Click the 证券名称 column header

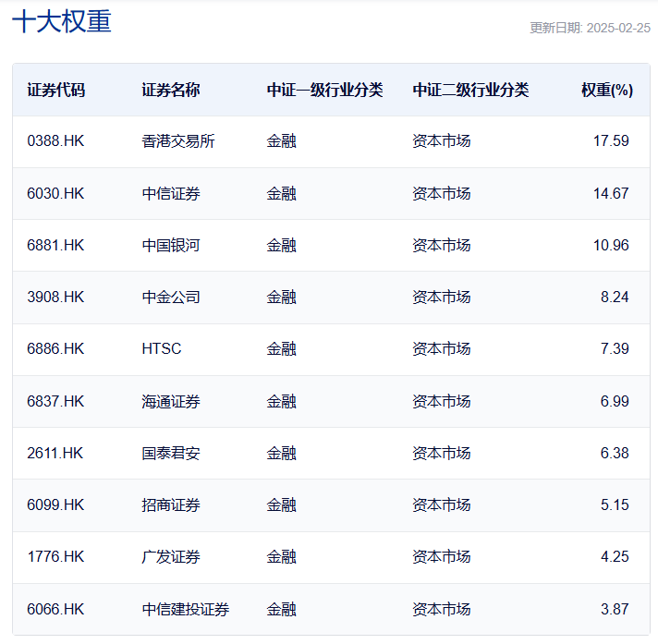click(170, 91)
